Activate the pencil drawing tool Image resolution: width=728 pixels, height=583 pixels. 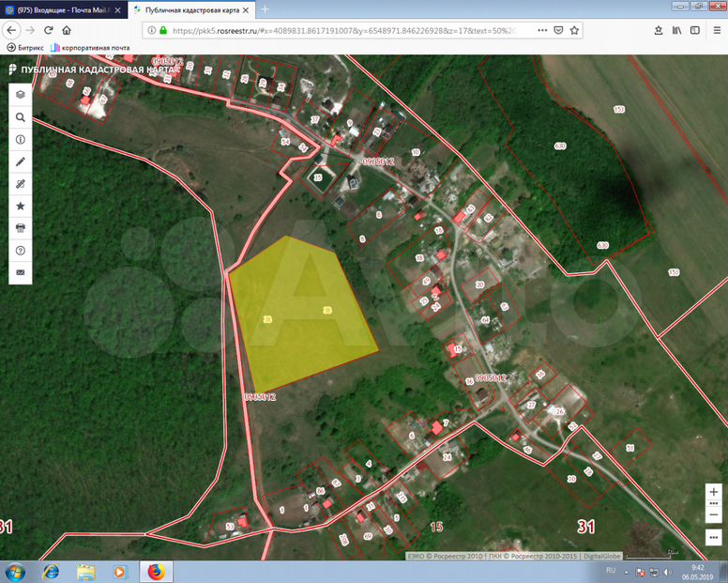point(21,161)
